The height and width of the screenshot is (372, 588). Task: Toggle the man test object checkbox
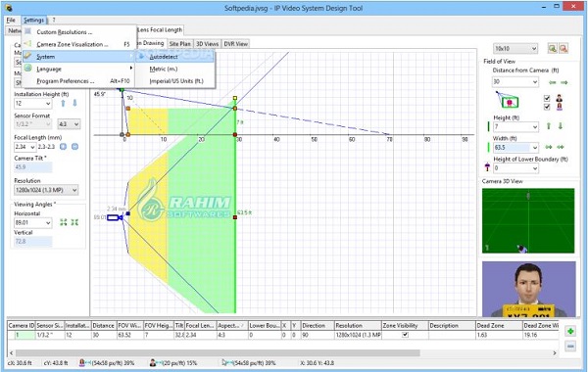click(547, 98)
